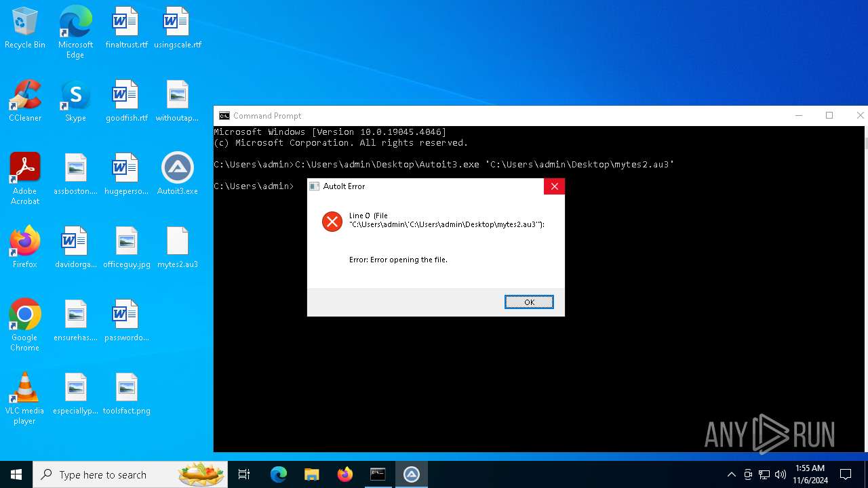The image size is (868, 488).
Task: Open CCleaner desktop shortcut
Action: pyautogui.click(x=25, y=101)
